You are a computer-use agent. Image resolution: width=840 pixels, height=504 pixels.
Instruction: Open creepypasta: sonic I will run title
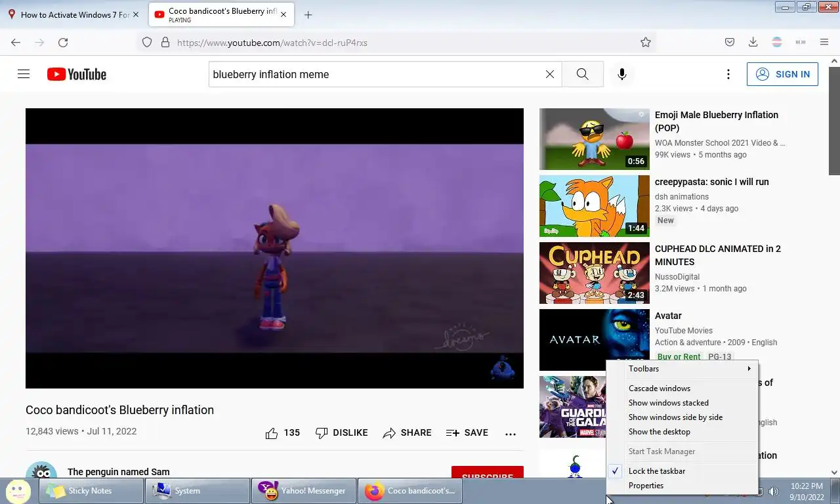click(711, 182)
